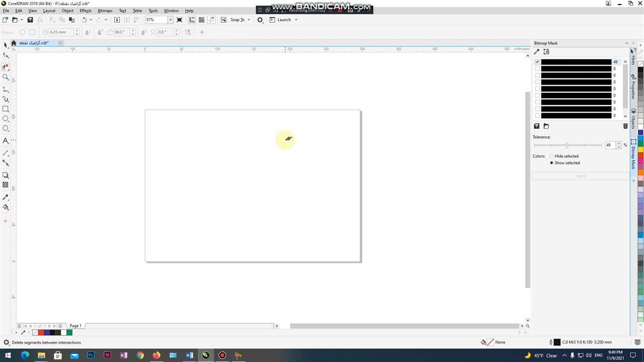Screen dimensions: 644x362
Task: Open the zoom level dropdown at 57%
Action: [x=170, y=20]
